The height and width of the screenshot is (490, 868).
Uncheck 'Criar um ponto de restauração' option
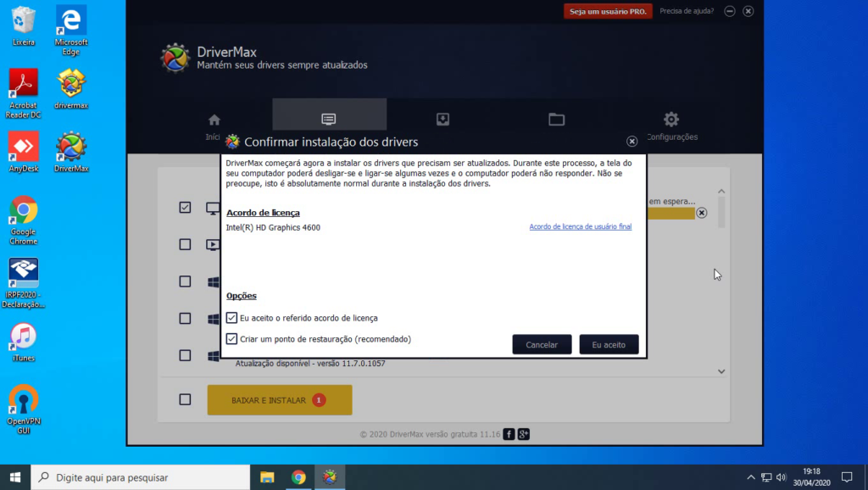(232, 339)
